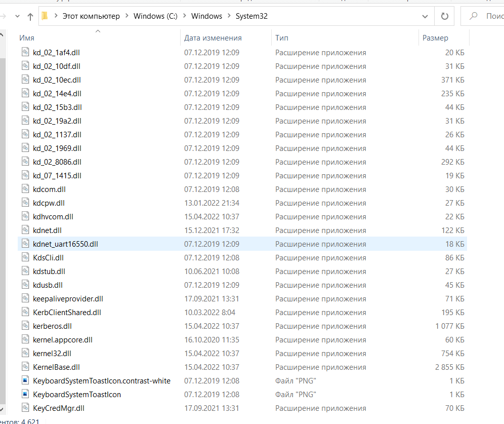Click the kernel32.dll file icon
The height and width of the screenshot is (424, 504).
pos(25,353)
